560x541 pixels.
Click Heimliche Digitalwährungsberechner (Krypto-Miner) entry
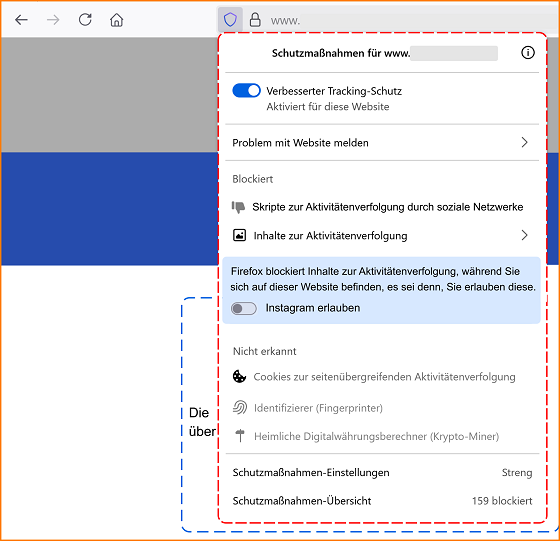coord(376,436)
